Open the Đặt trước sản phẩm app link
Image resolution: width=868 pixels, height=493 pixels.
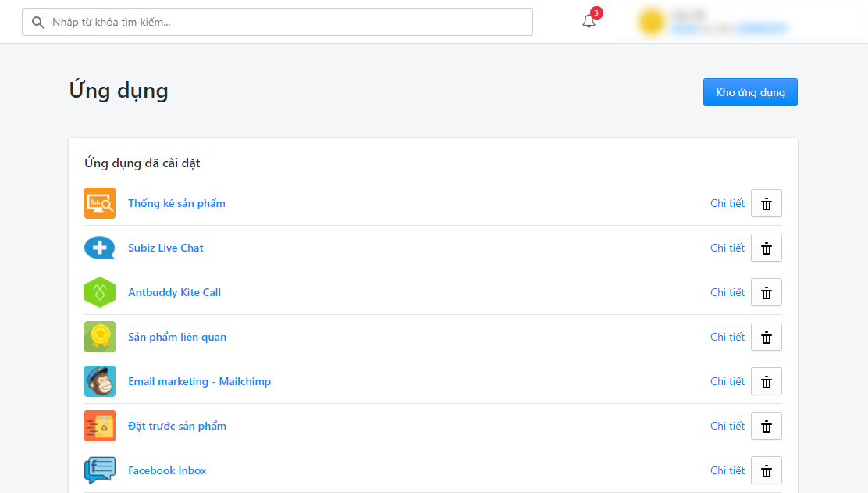[x=177, y=426]
